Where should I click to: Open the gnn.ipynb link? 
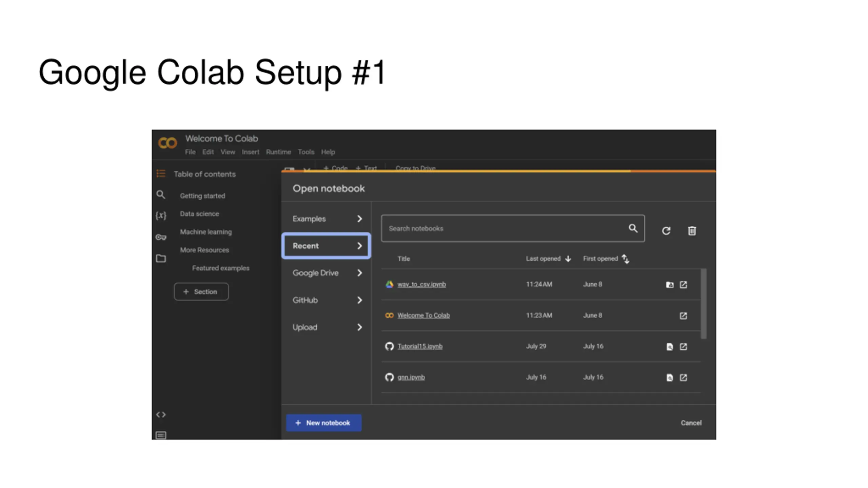(411, 377)
